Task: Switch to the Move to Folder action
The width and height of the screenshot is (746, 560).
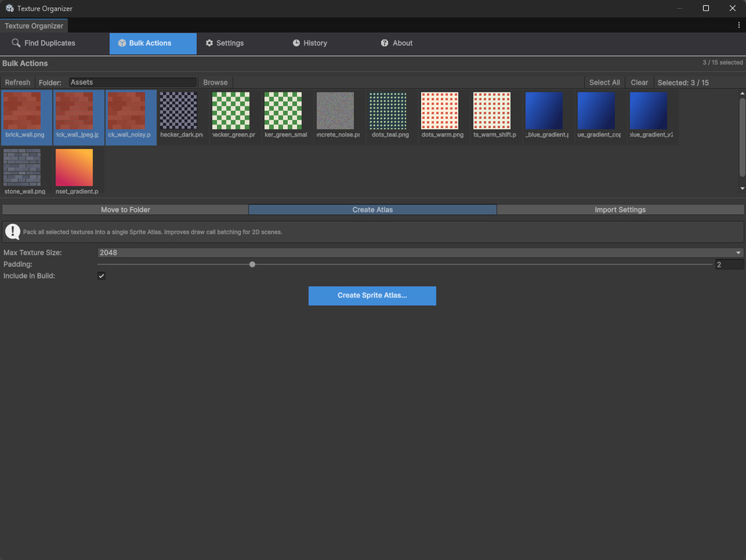Action: click(x=125, y=209)
